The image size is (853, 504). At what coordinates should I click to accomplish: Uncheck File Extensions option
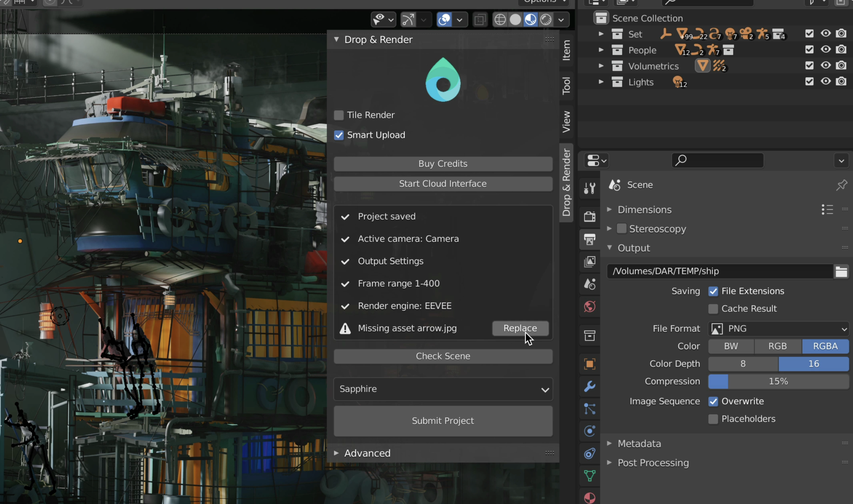click(713, 291)
